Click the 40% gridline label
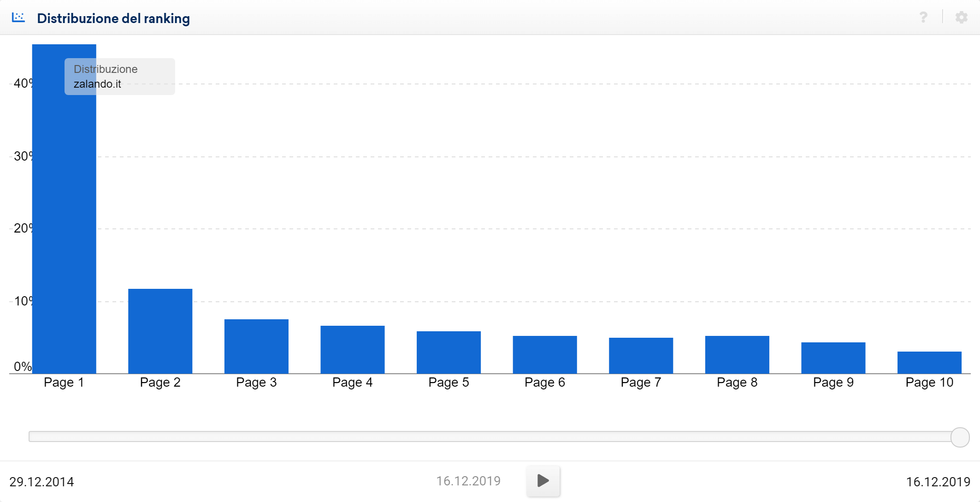This screenshot has height=502, width=980. pos(22,84)
